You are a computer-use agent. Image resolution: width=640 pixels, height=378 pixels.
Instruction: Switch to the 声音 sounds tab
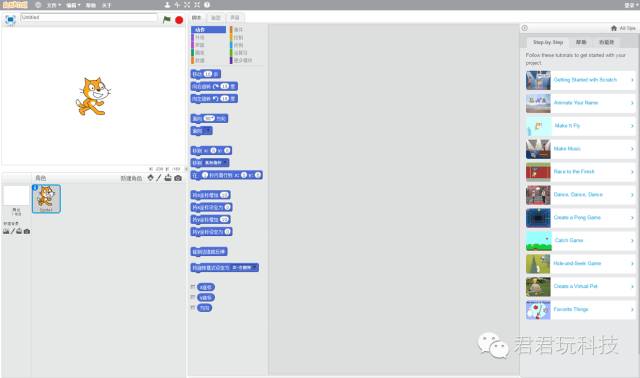(x=235, y=18)
